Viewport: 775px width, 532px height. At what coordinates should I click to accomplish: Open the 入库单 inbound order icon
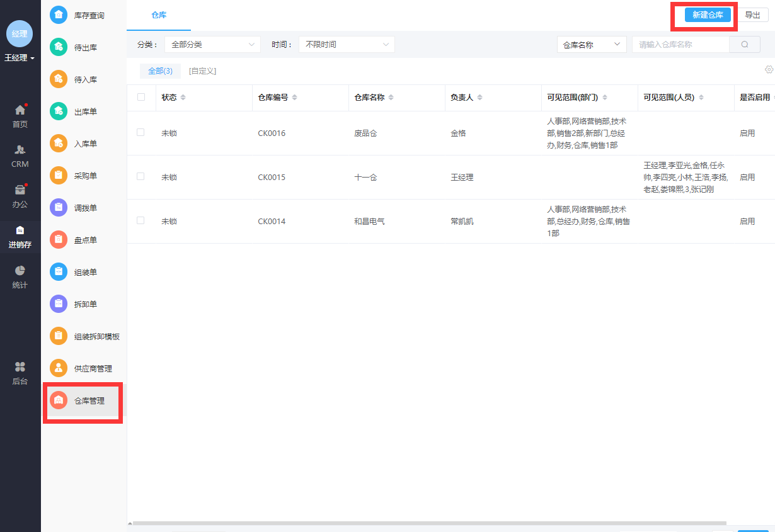tap(59, 144)
